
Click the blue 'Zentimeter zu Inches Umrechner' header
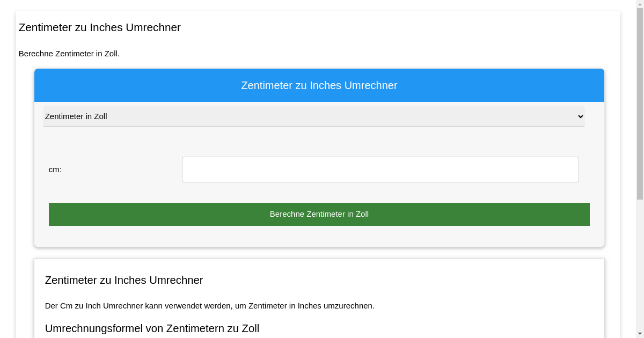(x=319, y=85)
